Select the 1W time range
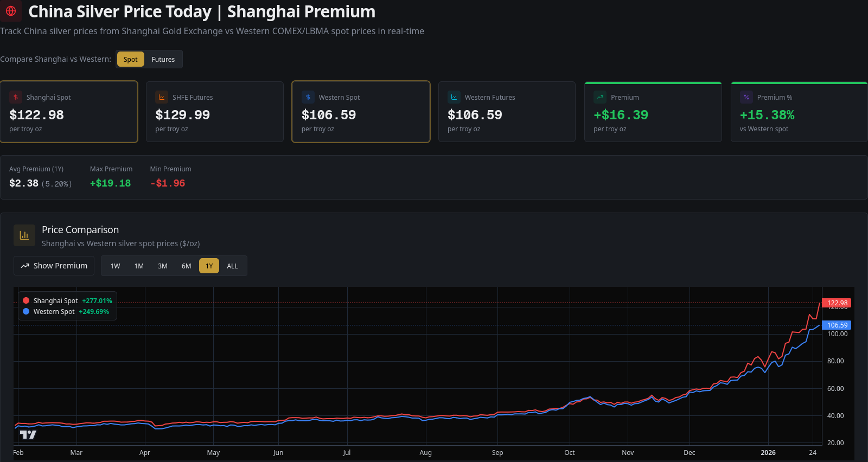Viewport: 868px width, 462px height. (x=116, y=266)
